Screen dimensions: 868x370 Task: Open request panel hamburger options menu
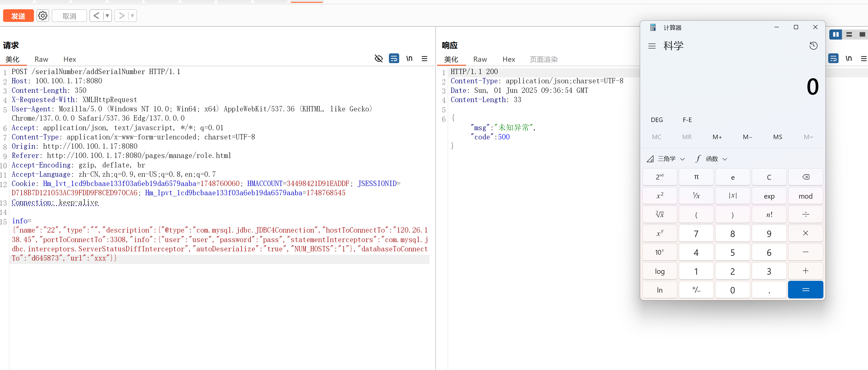pyautogui.click(x=424, y=59)
